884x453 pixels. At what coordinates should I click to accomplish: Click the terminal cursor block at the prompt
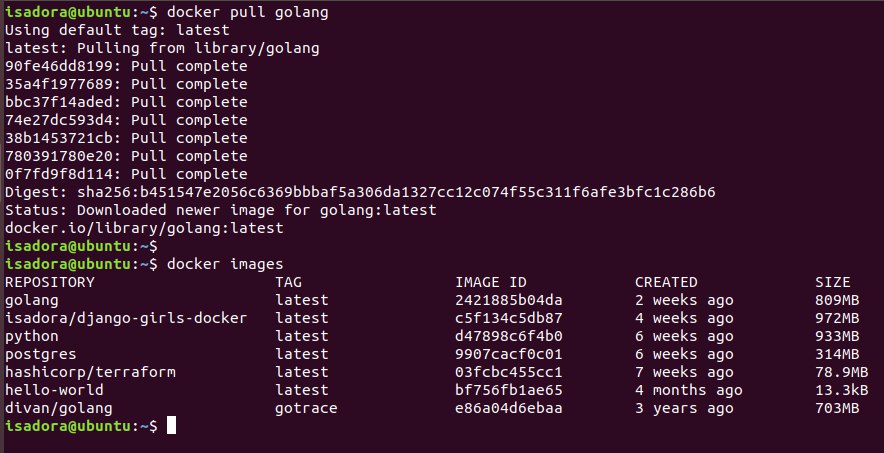(x=171, y=426)
